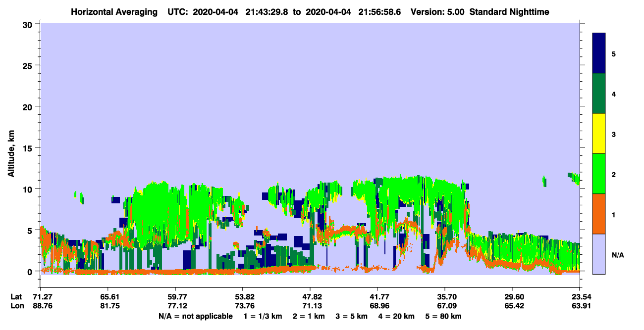The image size is (644, 330).
Task: Click the colorbar tick label 3
Action: (614, 134)
